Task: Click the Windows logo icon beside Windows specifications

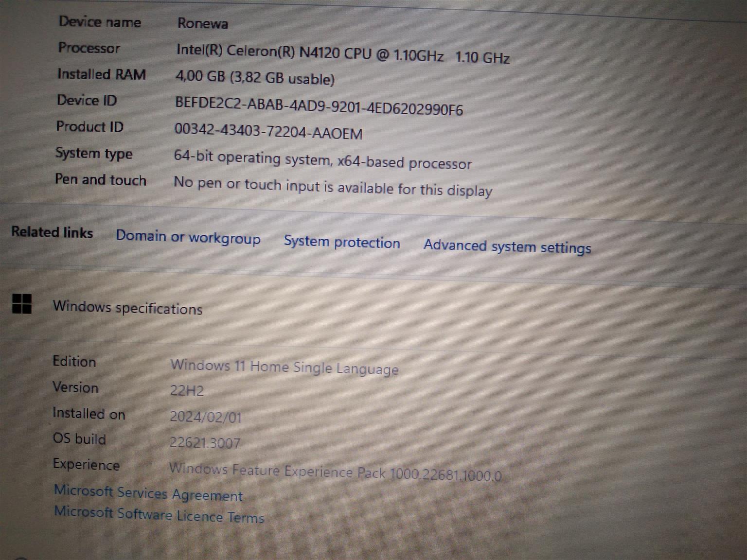Action: 22,304
